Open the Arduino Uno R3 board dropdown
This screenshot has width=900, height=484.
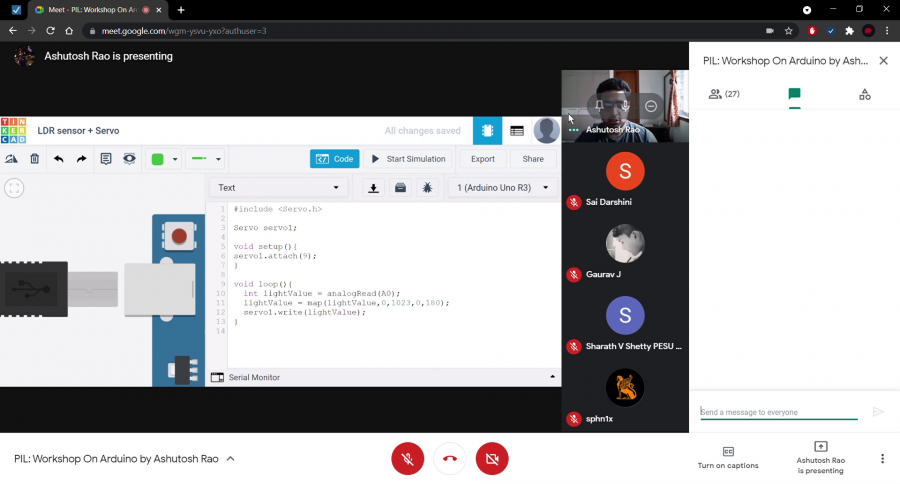[503, 188]
